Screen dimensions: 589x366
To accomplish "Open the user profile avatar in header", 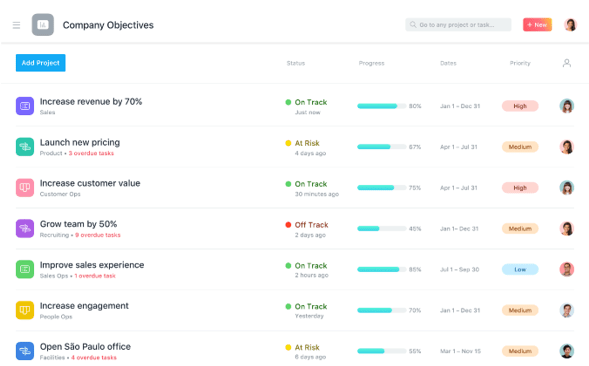I will tap(570, 25).
